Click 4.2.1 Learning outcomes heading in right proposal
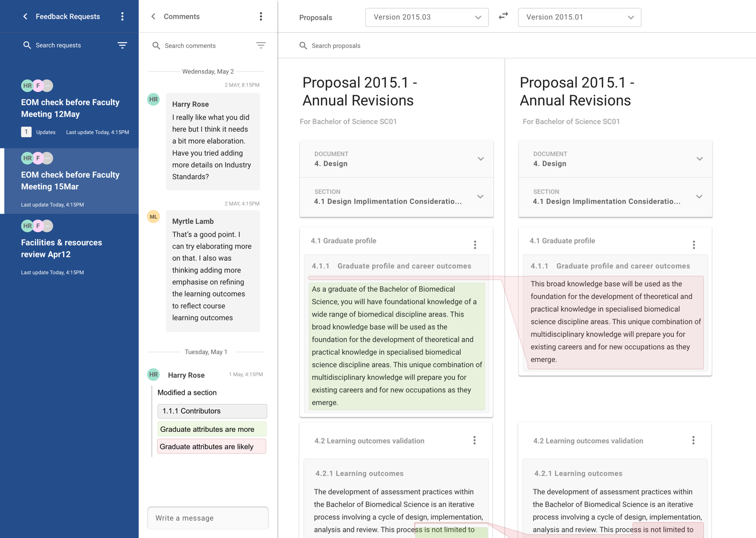 578,474
